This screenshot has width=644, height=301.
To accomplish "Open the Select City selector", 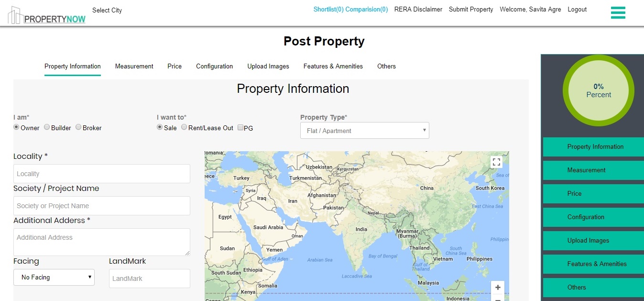I will point(107,10).
